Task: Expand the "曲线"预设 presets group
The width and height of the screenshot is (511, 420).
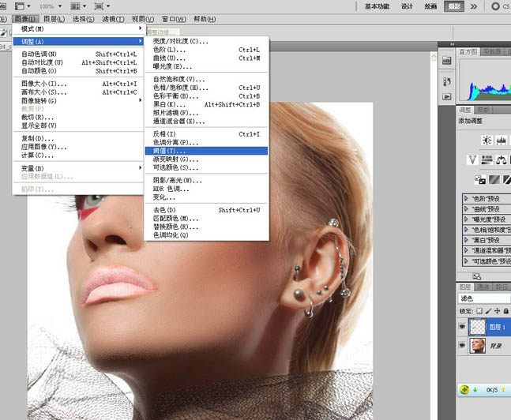Action: (466, 209)
